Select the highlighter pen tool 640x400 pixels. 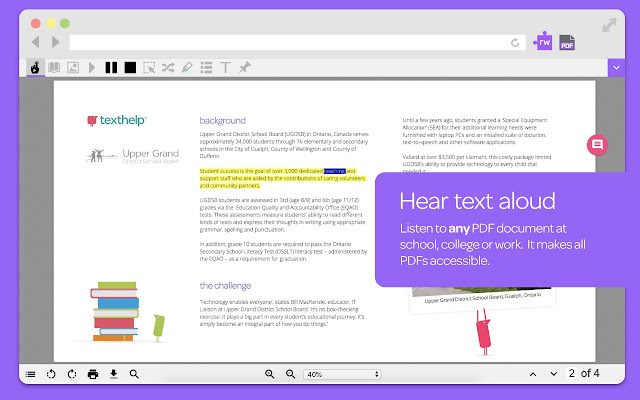pos(187,67)
